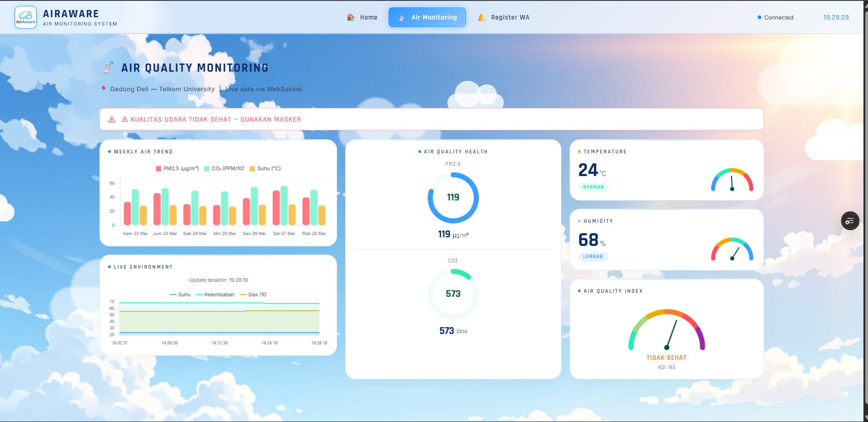Image resolution: width=868 pixels, height=422 pixels.
Task: Click the PM2.5 circular gauge showing 119
Action: tap(453, 197)
